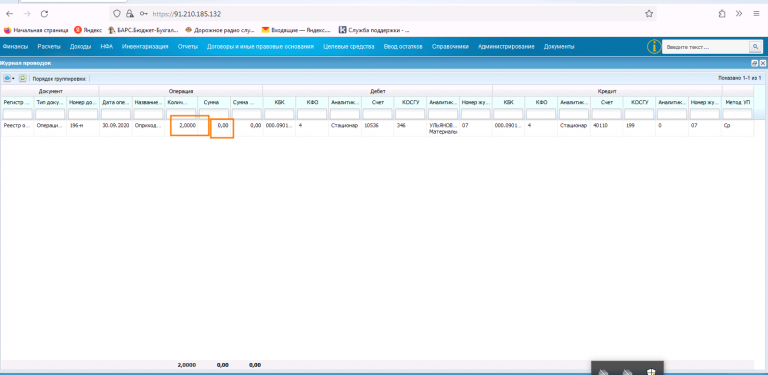Open the browser hamburger menu

pyautogui.click(x=756, y=14)
